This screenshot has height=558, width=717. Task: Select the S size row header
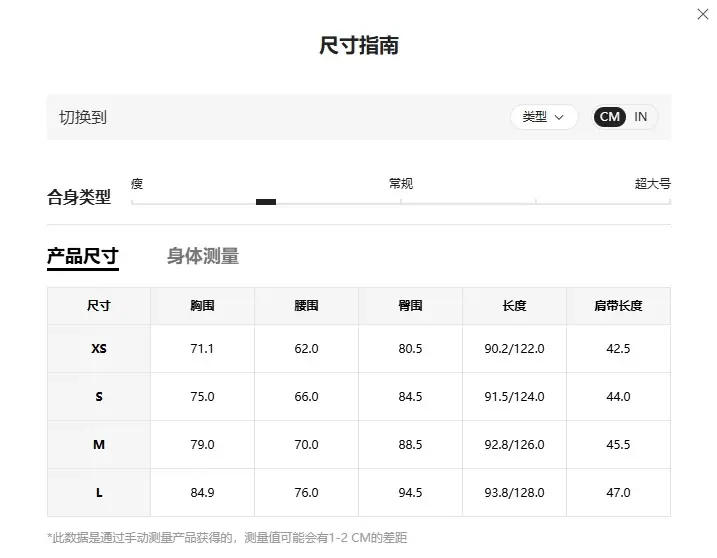[99, 397]
